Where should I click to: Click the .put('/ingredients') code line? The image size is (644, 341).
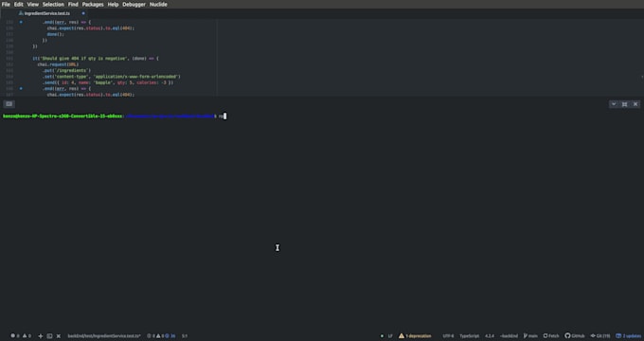[66, 71]
